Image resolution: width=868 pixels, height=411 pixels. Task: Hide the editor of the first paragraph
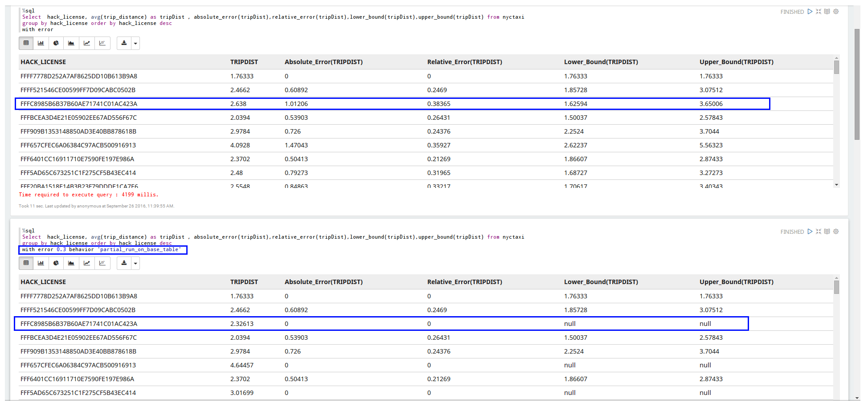[x=819, y=12]
